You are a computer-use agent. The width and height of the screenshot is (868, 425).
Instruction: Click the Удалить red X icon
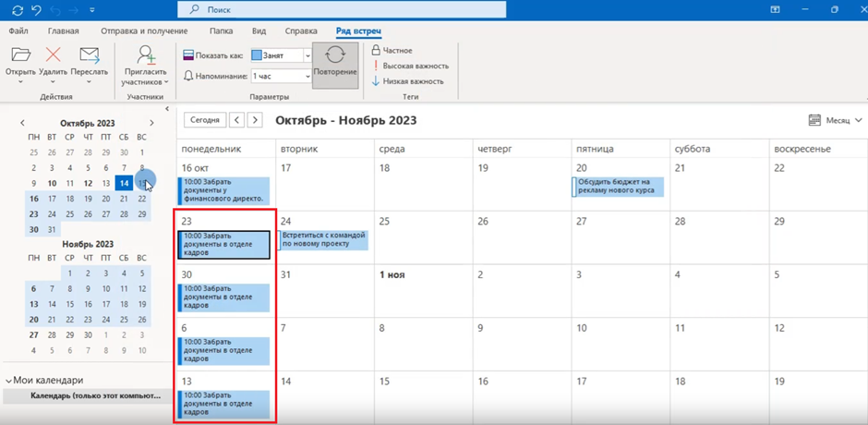[54, 55]
